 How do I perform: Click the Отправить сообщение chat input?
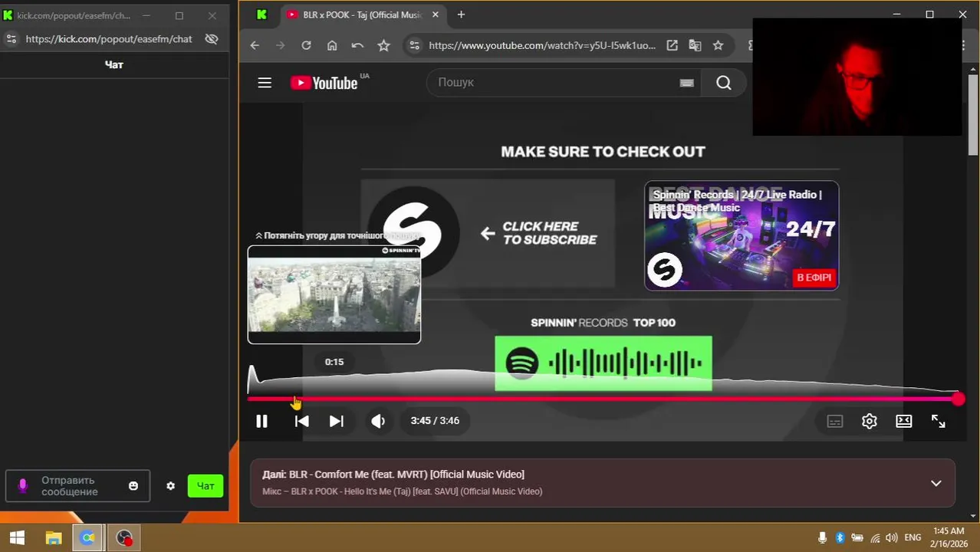(x=77, y=486)
